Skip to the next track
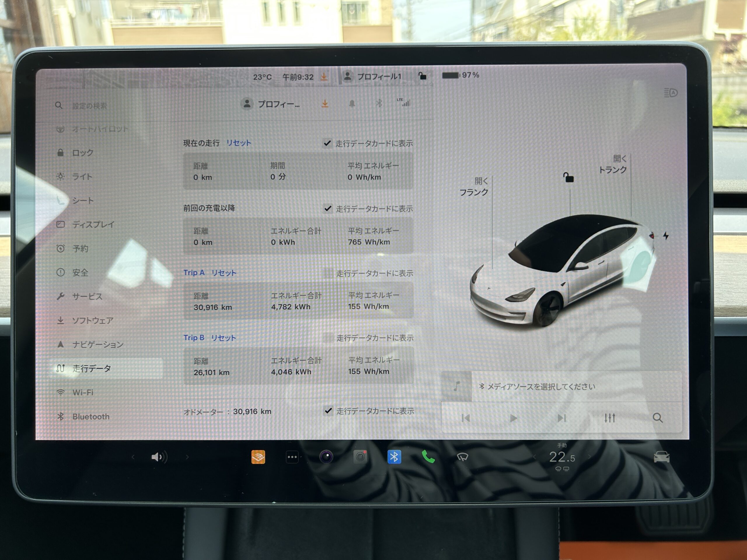 point(561,418)
